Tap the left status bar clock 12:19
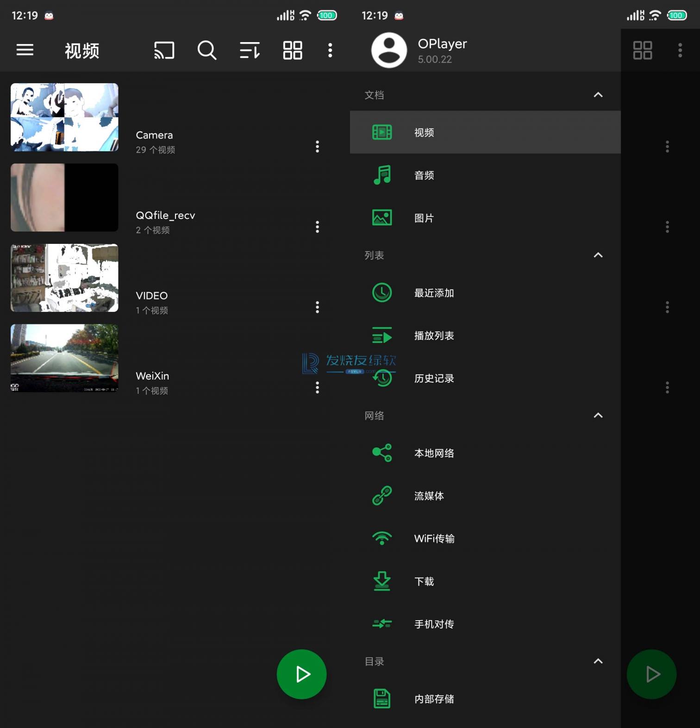Image resolution: width=700 pixels, height=728 pixels. coord(25,16)
